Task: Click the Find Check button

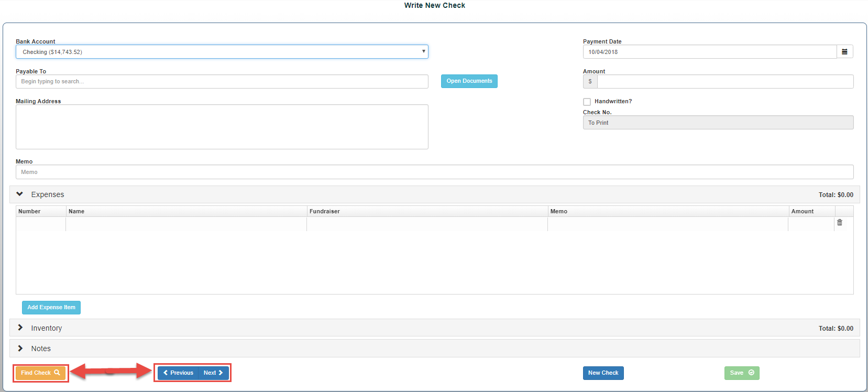Action: [40, 373]
